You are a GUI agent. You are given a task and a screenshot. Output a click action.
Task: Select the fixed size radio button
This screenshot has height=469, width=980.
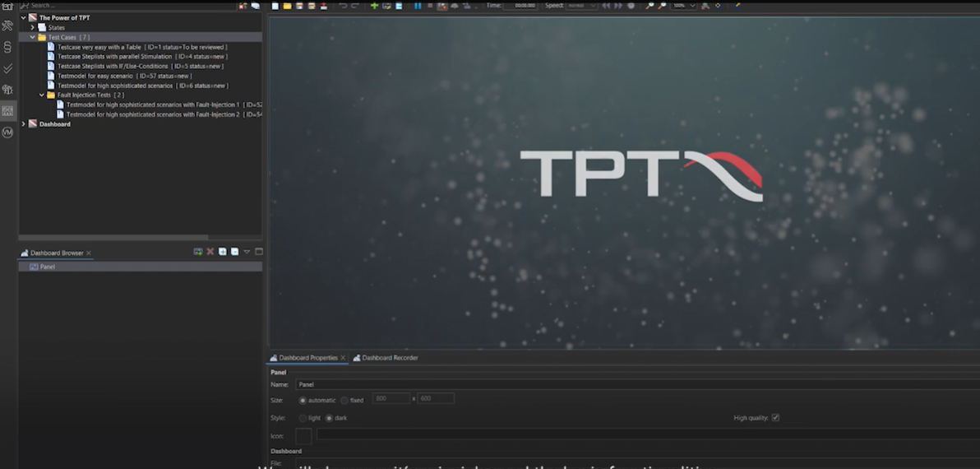tap(344, 400)
